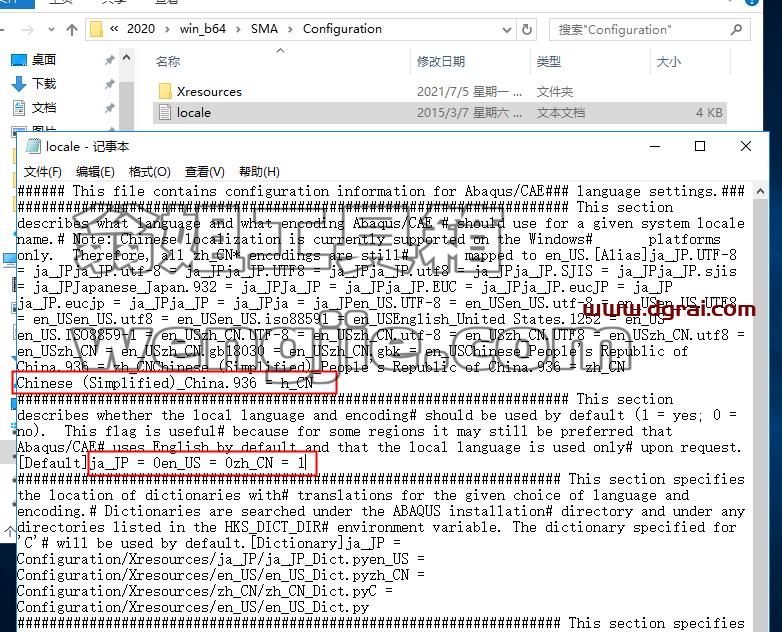Select the locale text file icon
The width and height of the screenshot is (782, 632).
165,113
